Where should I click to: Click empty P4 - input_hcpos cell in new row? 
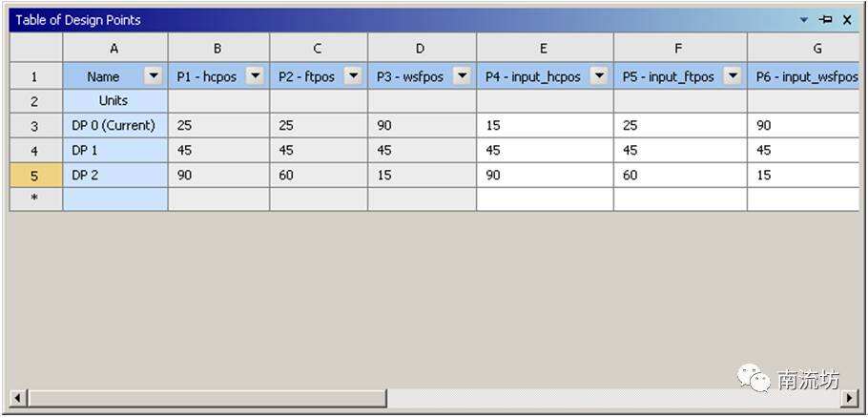pos(545,199)
